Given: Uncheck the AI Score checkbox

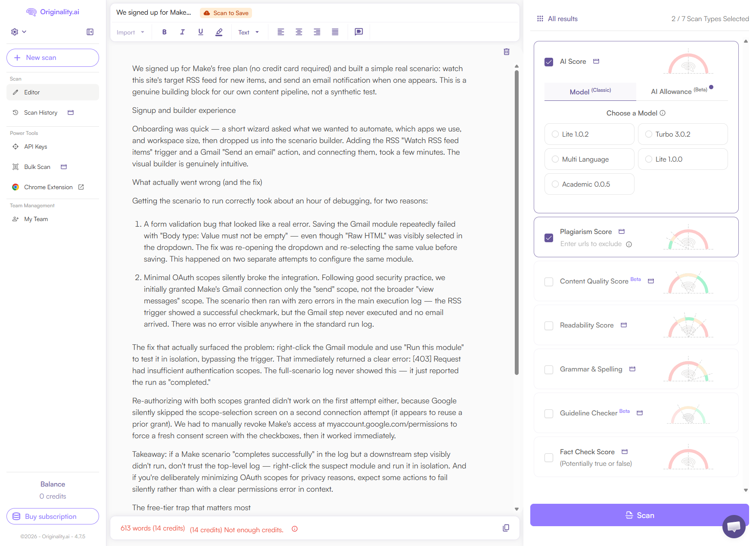Looking at the screenshot, I should pyautogui.click(x=549, y=62).
